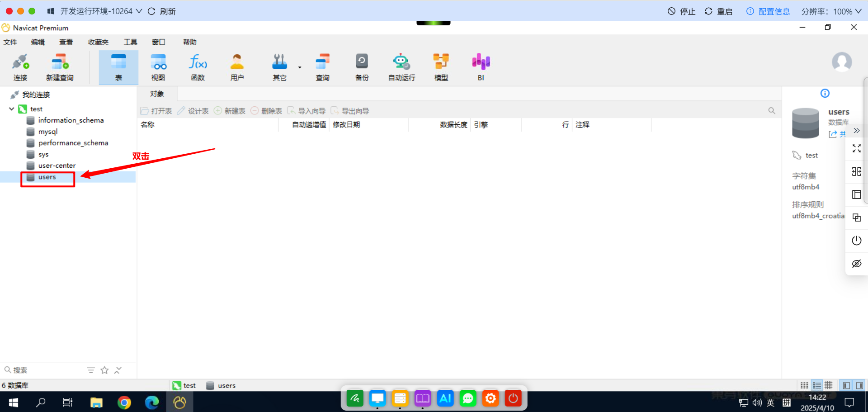Launch Google Chrome from the taskbar
This screenshot has height=412, width=868.
(x=124, y=402)
